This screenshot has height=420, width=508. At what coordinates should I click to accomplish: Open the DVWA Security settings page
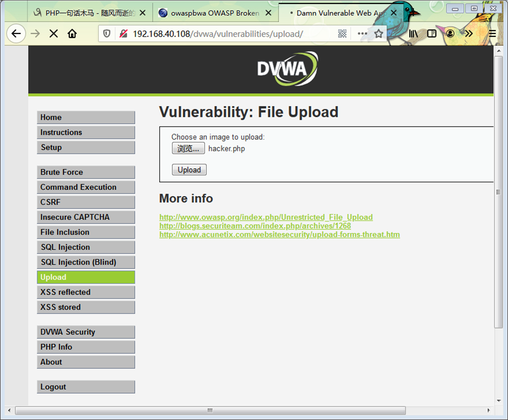coord(86,332)
